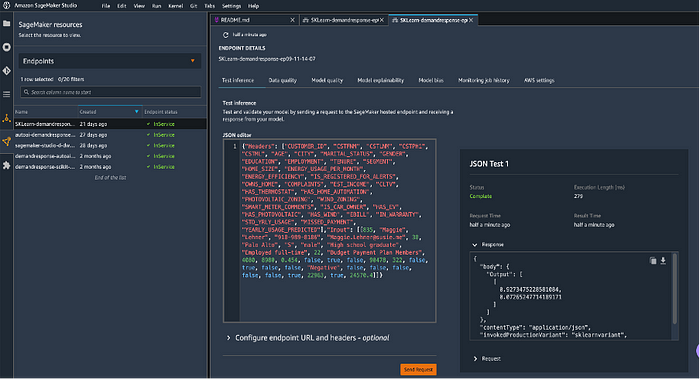Click the Created column sort arrow

pyautogui.click(x=137, y=112)
